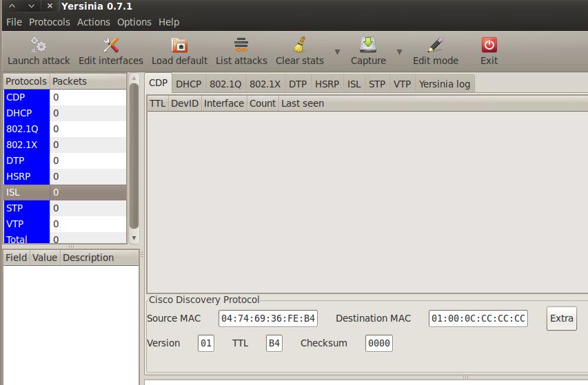Select DHCP row in Protocols list
This screenshot has height=385, width=588.
click(x=65, y=113)
